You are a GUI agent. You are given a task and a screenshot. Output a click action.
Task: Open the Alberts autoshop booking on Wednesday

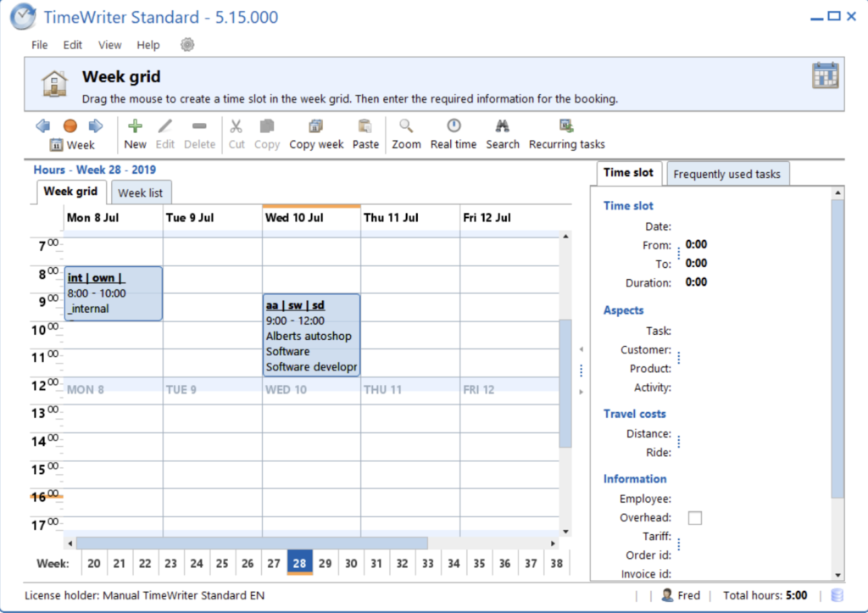(x=311, y=336)
